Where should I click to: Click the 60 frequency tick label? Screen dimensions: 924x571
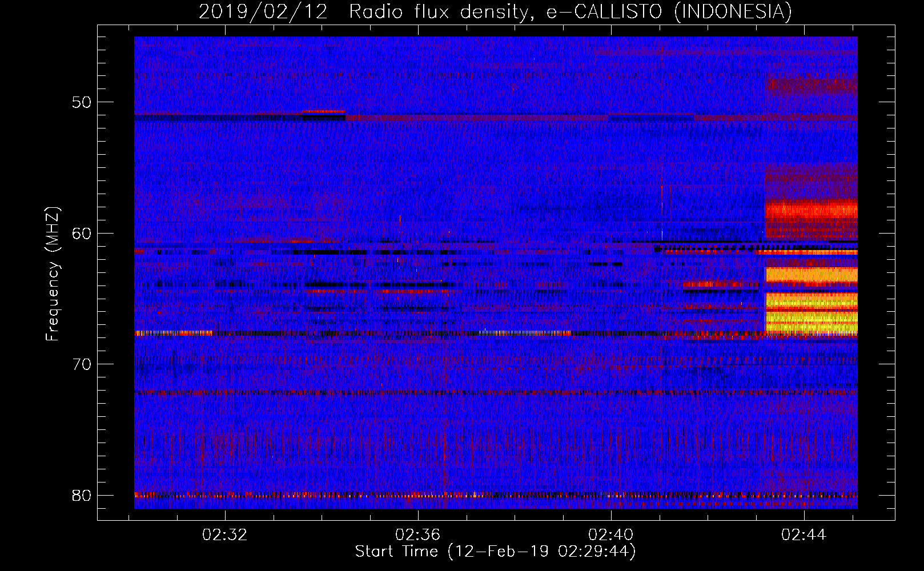(82, 233)
